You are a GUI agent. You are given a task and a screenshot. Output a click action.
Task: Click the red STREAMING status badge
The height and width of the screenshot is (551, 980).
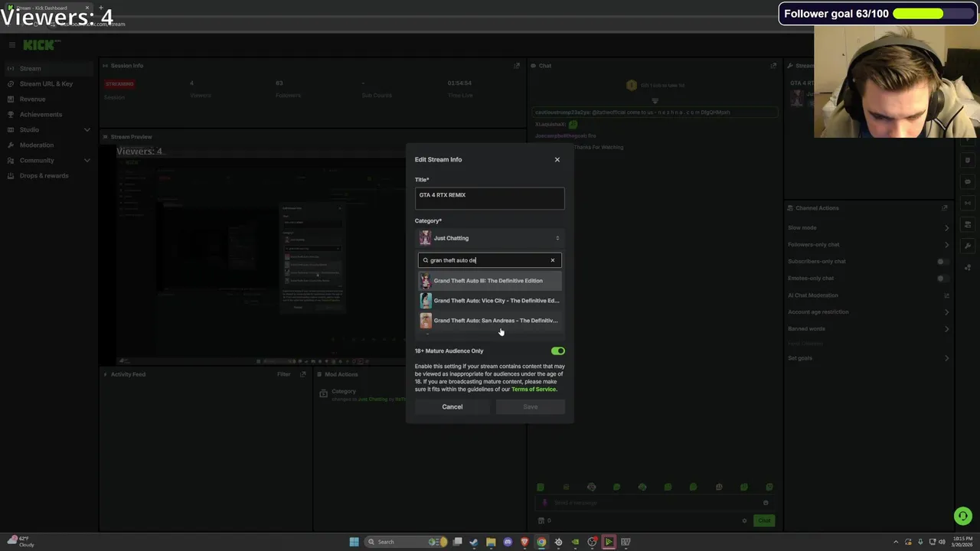pos(119,83)
